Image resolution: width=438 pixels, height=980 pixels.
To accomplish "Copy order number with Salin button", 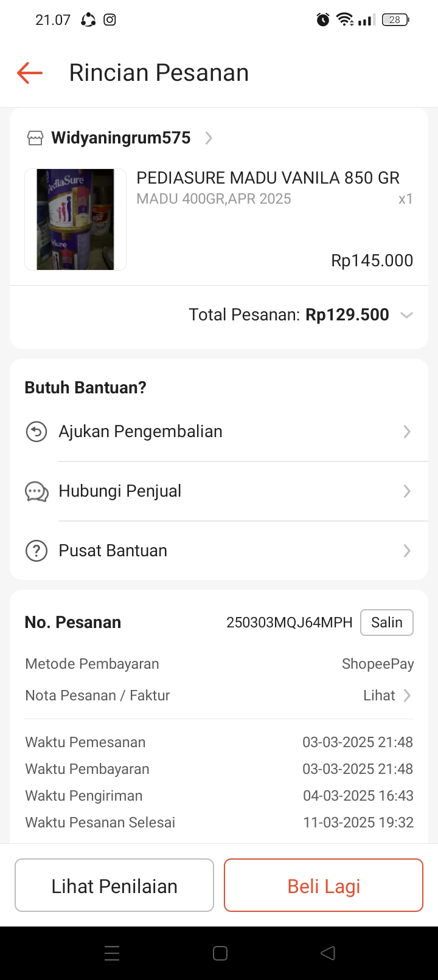I will 387,623.
